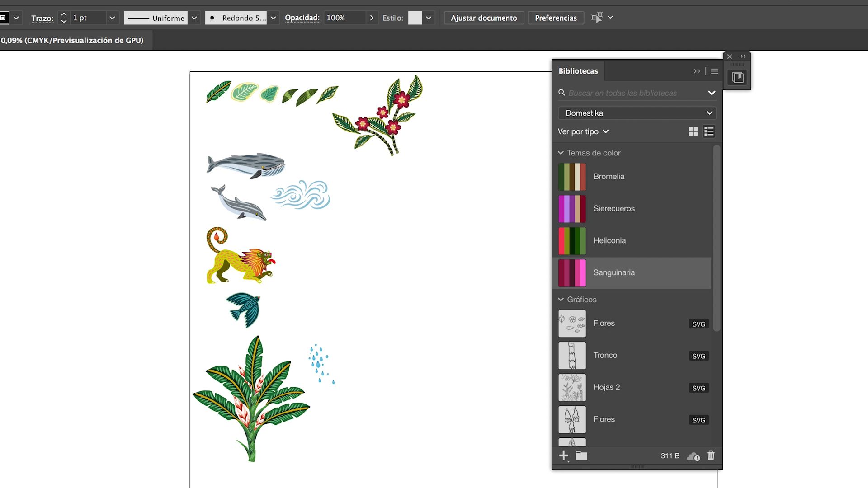Viewport: 868px width, 488px height.
Task: Collapse the Temas de color section
Action: [561, 153]
